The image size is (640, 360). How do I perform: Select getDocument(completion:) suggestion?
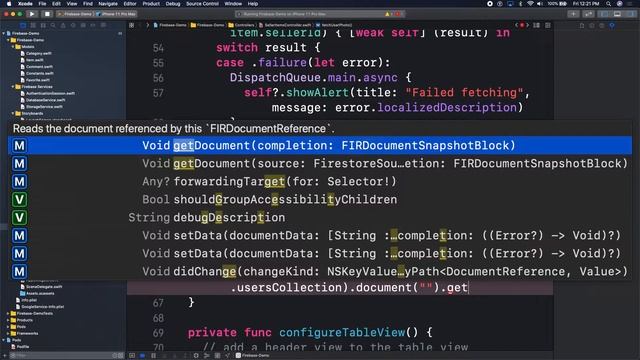(320, 146)
